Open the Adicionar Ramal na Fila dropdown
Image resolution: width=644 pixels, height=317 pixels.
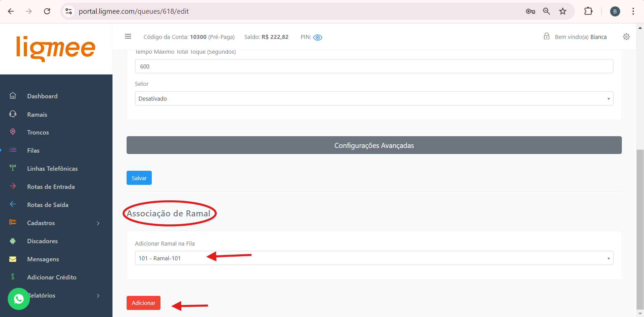tap(374, 258)
